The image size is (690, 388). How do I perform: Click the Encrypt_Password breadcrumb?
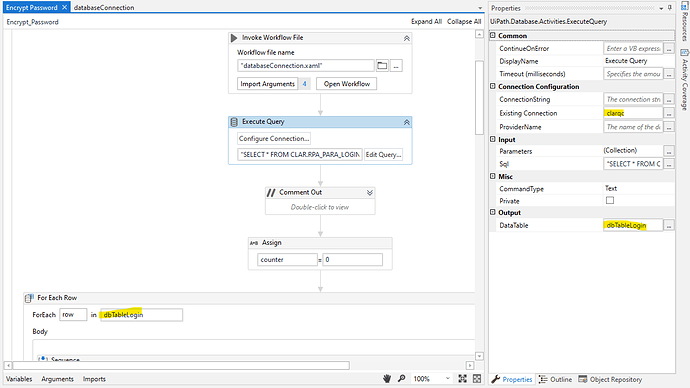[32, 22]
